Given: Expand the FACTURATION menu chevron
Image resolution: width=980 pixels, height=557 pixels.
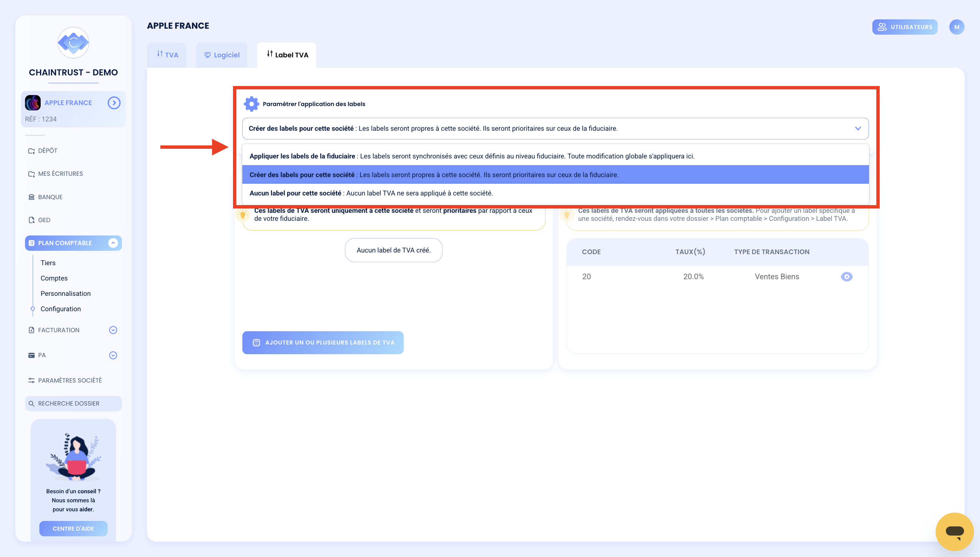Looking at the screenshot, I should 113,330.
